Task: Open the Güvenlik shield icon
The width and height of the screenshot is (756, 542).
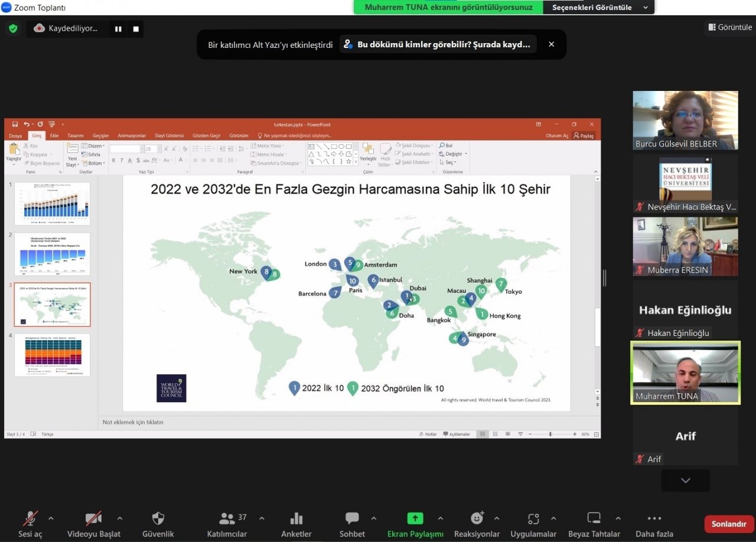Action: pyautogui.click(x=158, y=519)
